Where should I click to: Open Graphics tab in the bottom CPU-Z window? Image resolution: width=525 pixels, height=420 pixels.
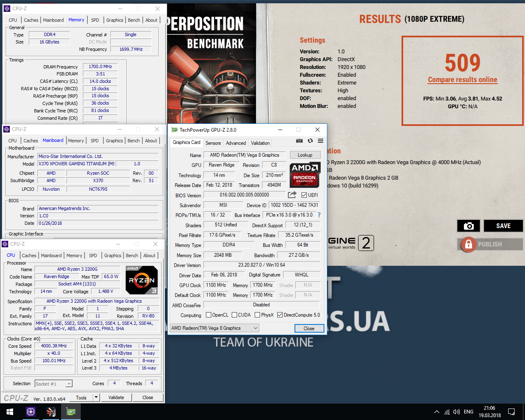coord(112,256)
